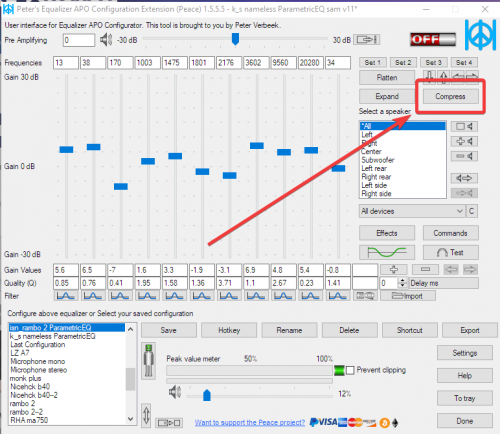Click the 170 Hz gain slider handle
500x434 pixels.
pyautogui.click(x=121, y=186)
